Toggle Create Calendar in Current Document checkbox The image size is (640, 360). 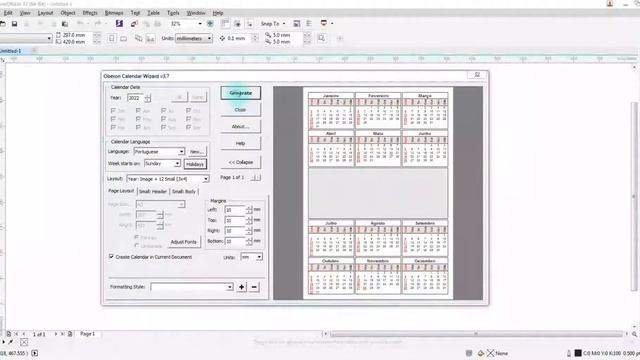pos(111,256)
